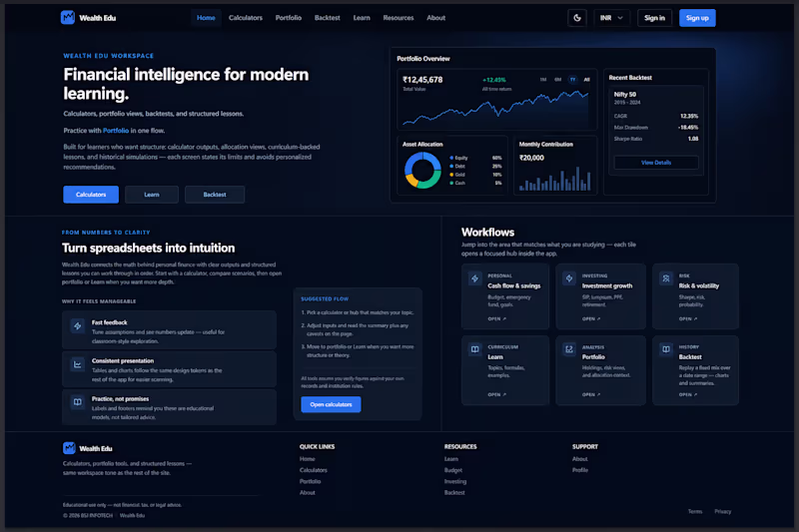799x532 pixels.
Task: Open the INR currency dropdown
Action: 611,18
